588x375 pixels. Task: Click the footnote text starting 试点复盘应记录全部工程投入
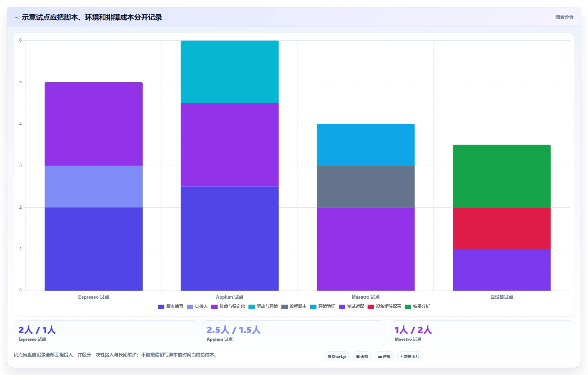pyautogui.click(x=116, y=355)
